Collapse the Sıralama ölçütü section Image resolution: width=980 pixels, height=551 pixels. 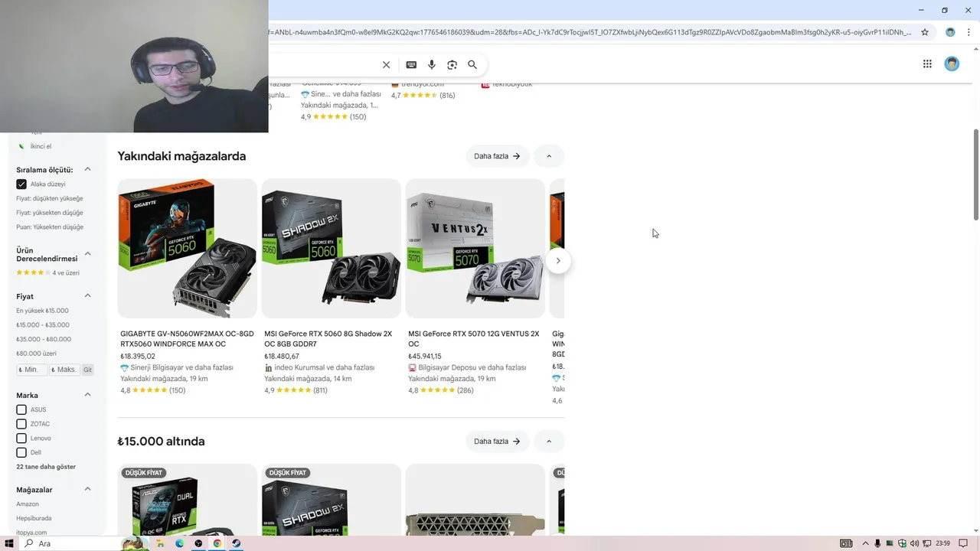pos(87,170)
